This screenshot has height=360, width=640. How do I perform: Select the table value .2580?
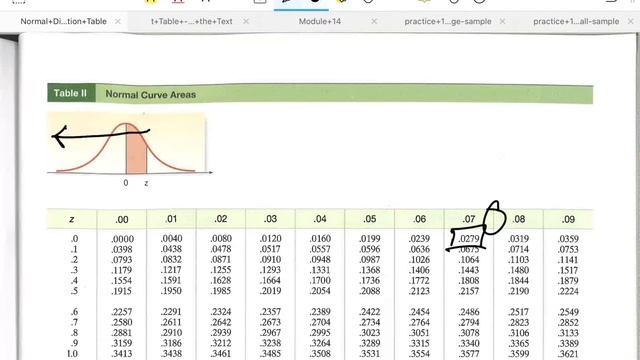[122, 322]
